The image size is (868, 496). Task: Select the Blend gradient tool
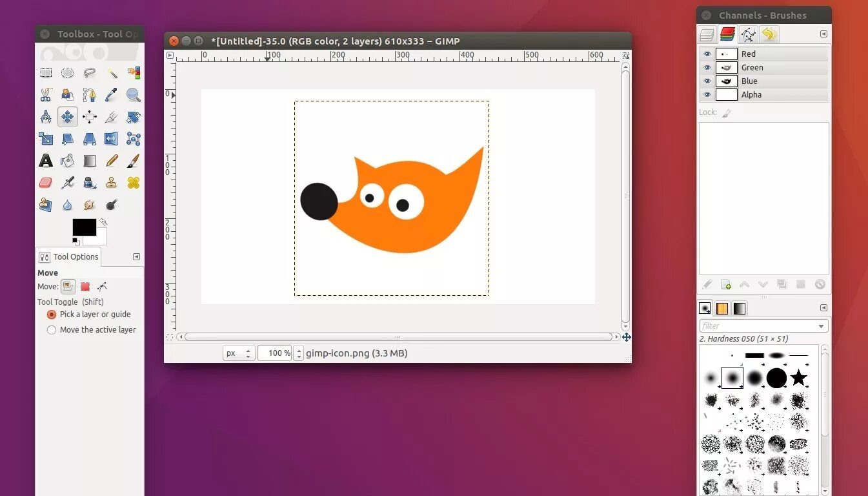tap(89, 161)
